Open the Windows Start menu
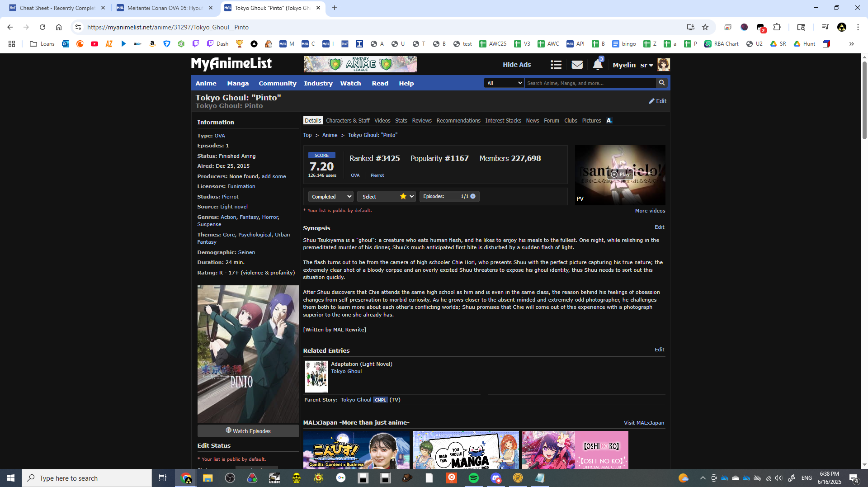Screen dimensions: 868x487 [x=11, y=478]
